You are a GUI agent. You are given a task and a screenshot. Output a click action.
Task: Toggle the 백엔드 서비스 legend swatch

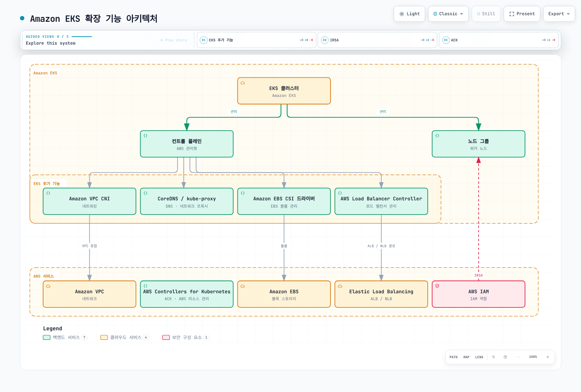point(46,338)
